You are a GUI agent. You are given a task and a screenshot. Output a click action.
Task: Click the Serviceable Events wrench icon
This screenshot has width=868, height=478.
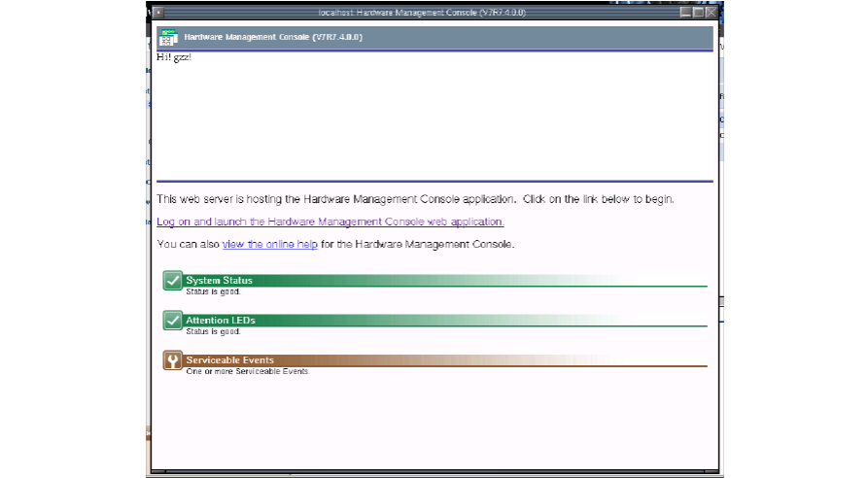coord(173,360)
